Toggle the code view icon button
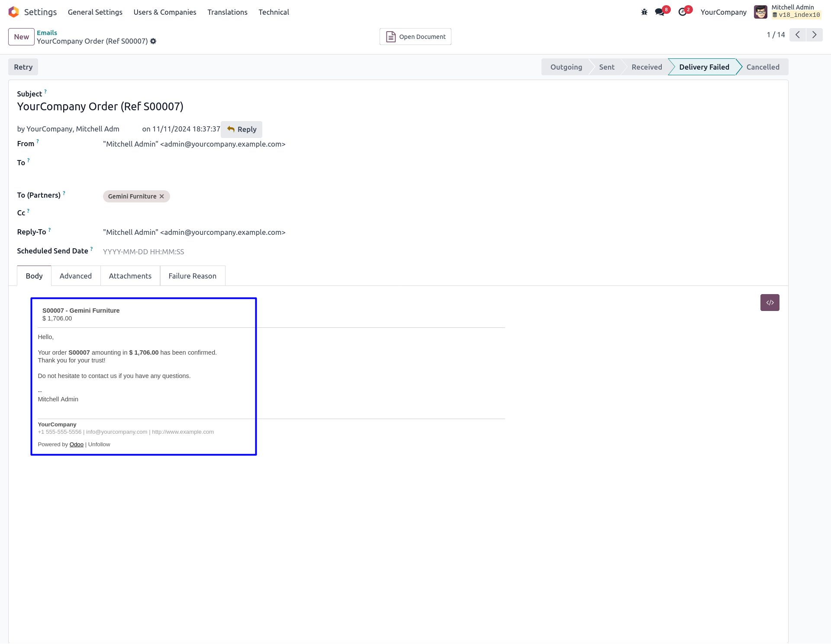 coord(770,303)
